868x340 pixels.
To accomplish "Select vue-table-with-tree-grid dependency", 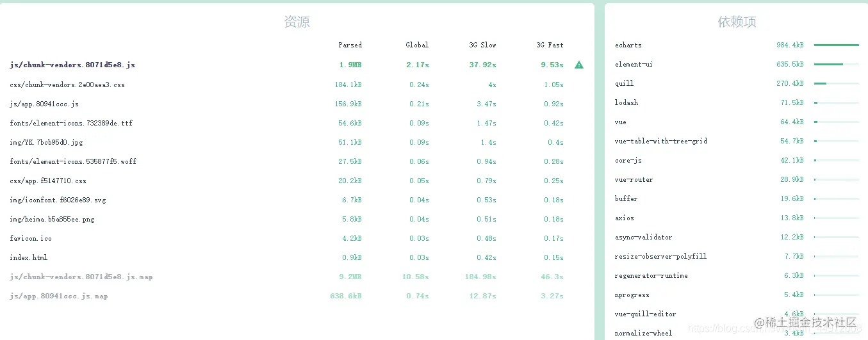I will [661, 142].
